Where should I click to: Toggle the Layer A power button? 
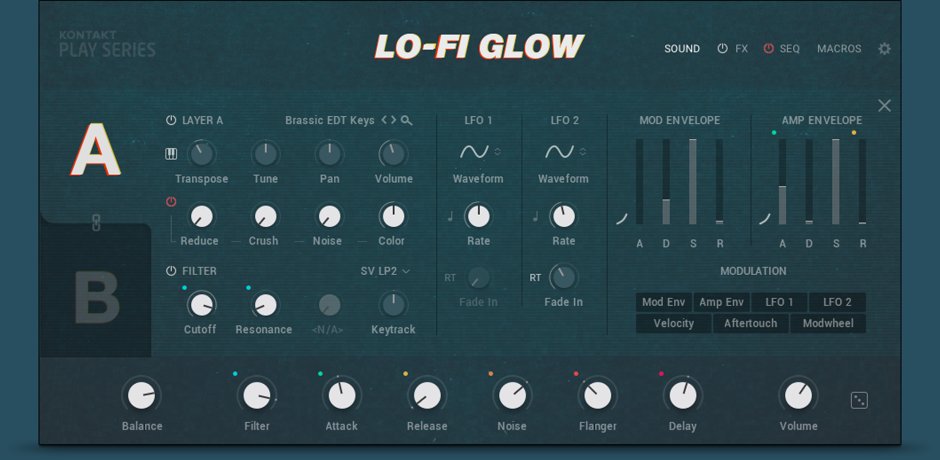pyautogui.click(x=171, y=120)
